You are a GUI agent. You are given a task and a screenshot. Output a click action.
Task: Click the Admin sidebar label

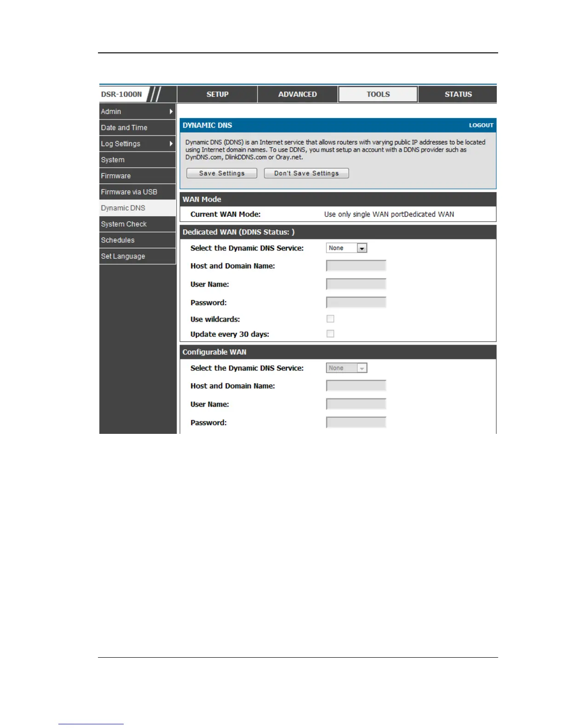pyautogui.click(x=111, y=112)
